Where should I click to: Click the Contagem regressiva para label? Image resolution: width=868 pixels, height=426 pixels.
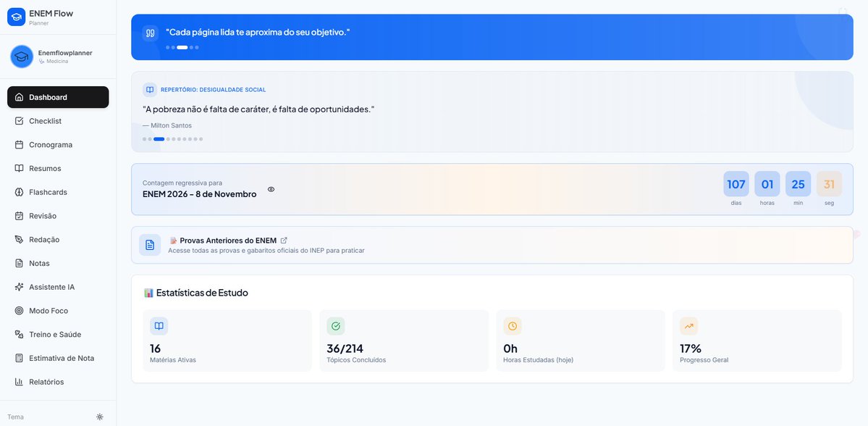[182, 183]
